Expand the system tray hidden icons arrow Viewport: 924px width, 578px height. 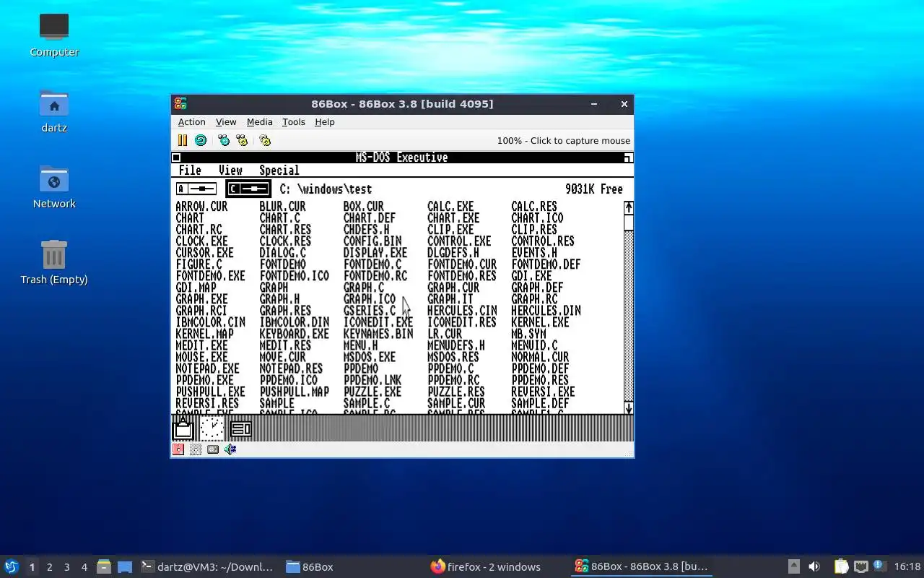click(x=793, y=566)
